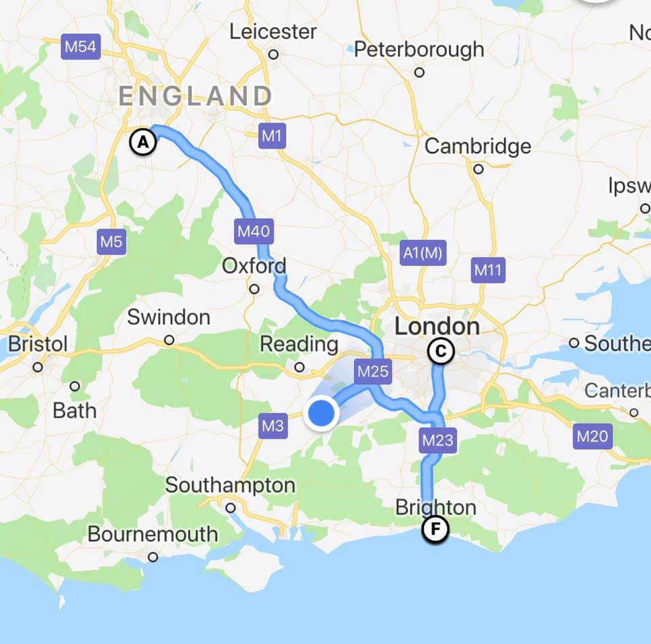This screenshot has height=644, width=651.
Task: Tap the blue current location dot
Action: coord(321,414)
